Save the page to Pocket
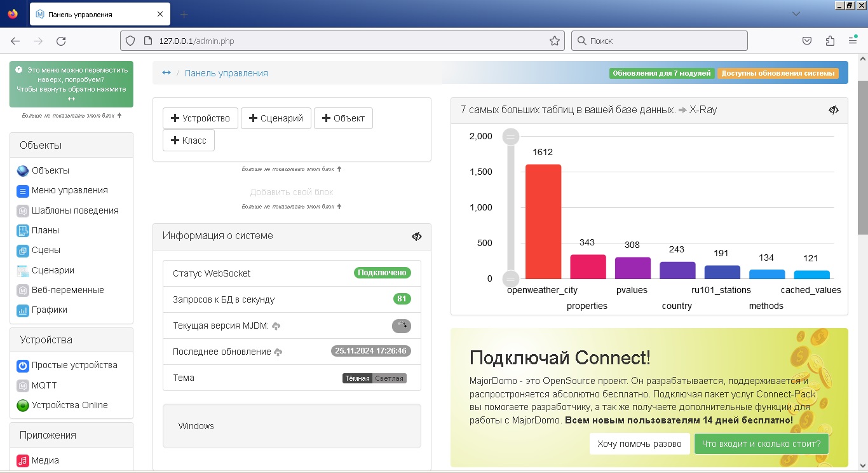Viewport: 868px width, 473px height. click(x=807, y=41)
